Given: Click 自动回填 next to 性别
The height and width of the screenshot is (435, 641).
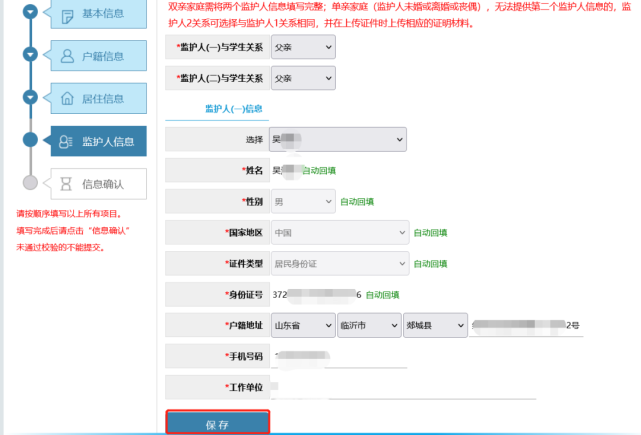Looking at the screenshot, I should coord(357,202).
